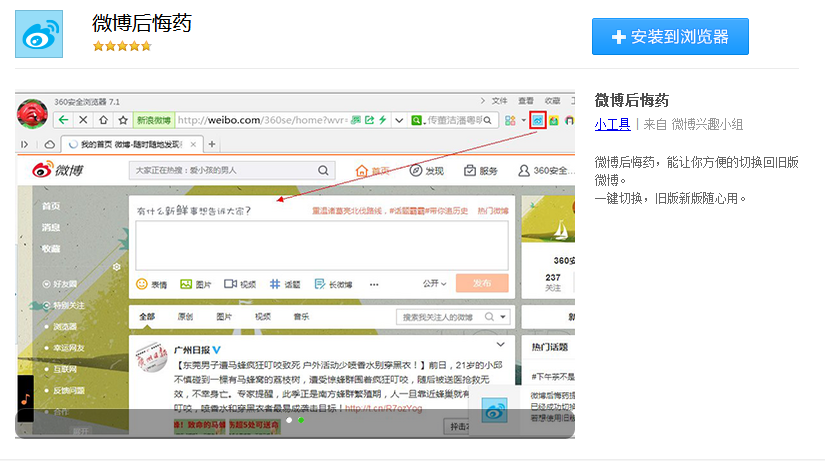Click the five-star rating
This screenshot has width=825, height=461.
point(122,46)
